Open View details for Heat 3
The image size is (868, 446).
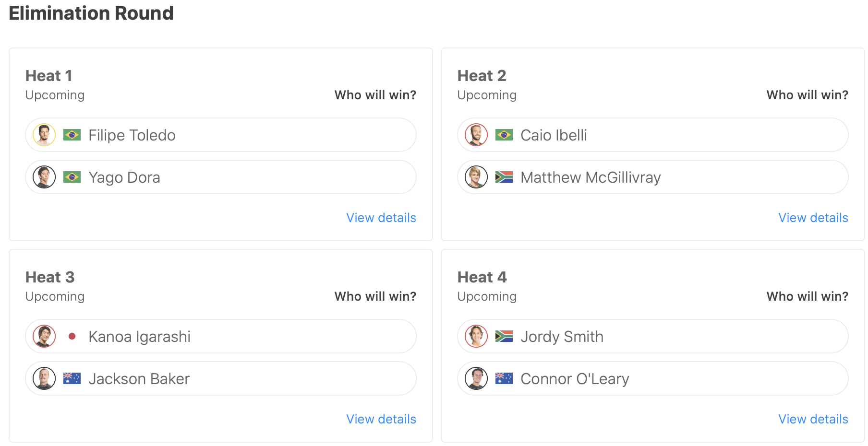coord(381,419)
